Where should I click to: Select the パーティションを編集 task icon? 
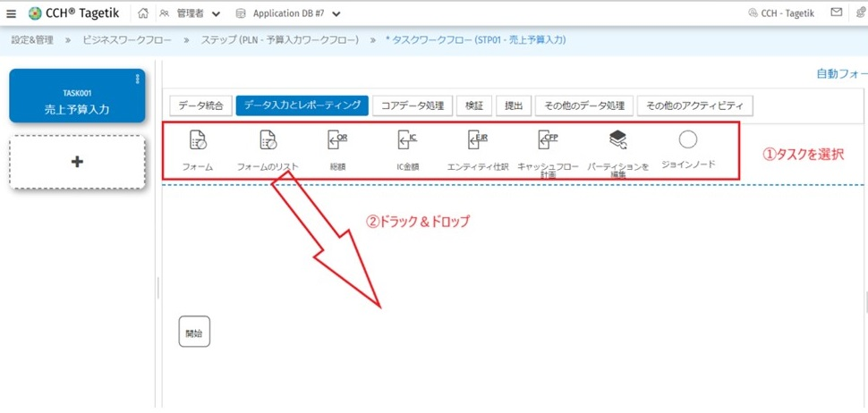point(617,140)
